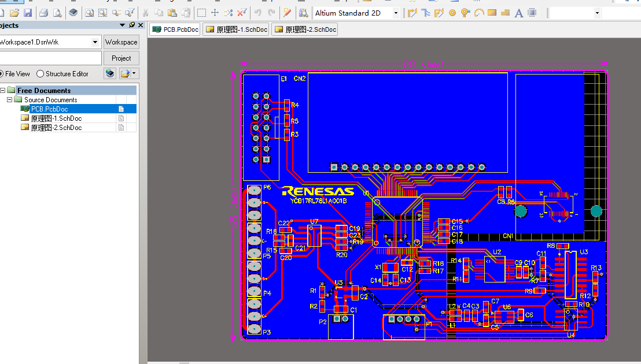This screenshot has width=641, height=364.
Task: Place a fill rectangle
Action: (492, 13)
